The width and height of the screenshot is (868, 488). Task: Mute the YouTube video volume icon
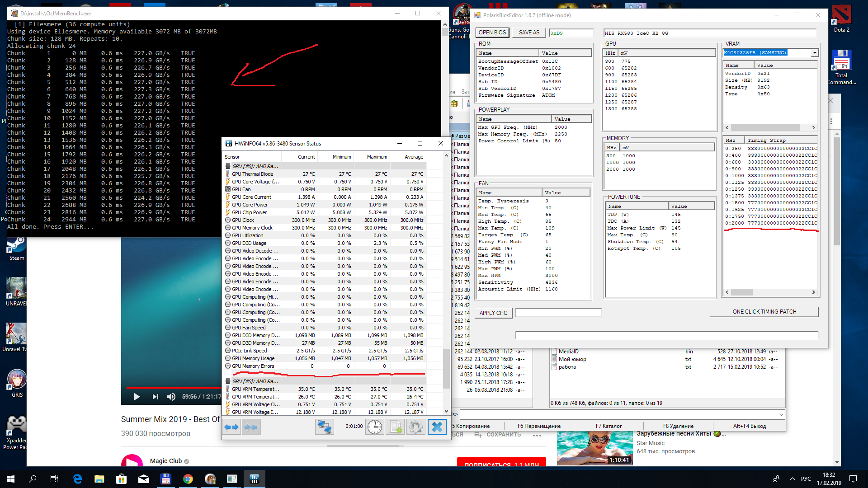[171, 397]
